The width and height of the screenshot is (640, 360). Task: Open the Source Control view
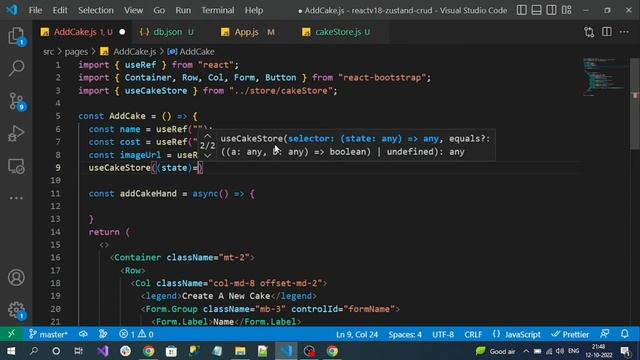coord(16,101)
